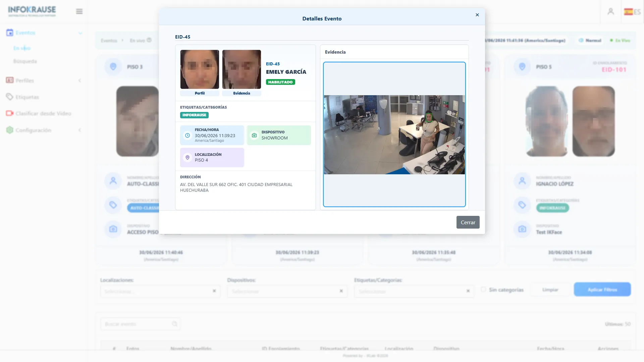Open Búsqueda under Eventos menu
Image resolution: width=644 pixels, height=362 pixels.
25,61
